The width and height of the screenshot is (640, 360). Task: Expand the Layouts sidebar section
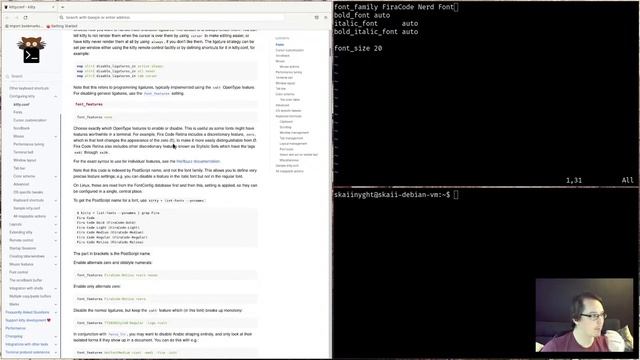click(56, 224)
